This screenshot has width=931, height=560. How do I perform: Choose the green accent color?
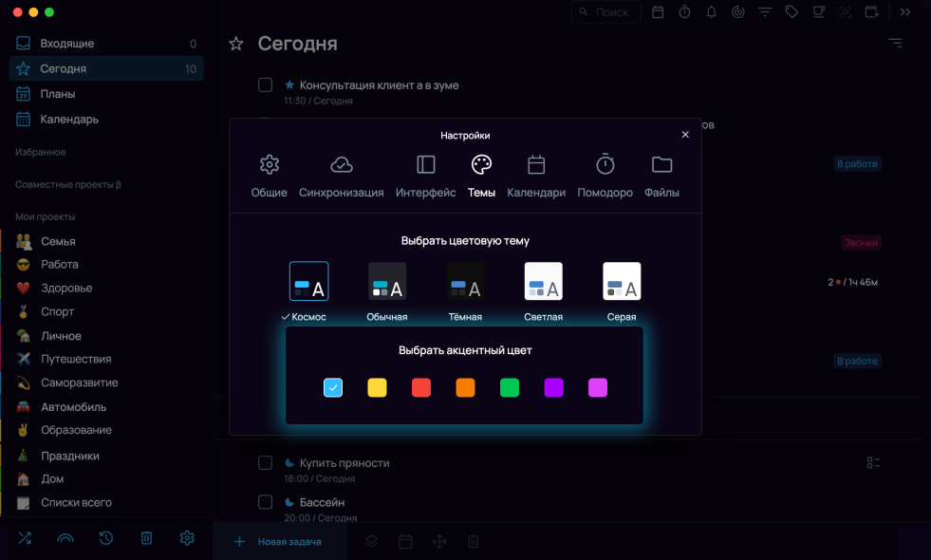click(510, 387)
